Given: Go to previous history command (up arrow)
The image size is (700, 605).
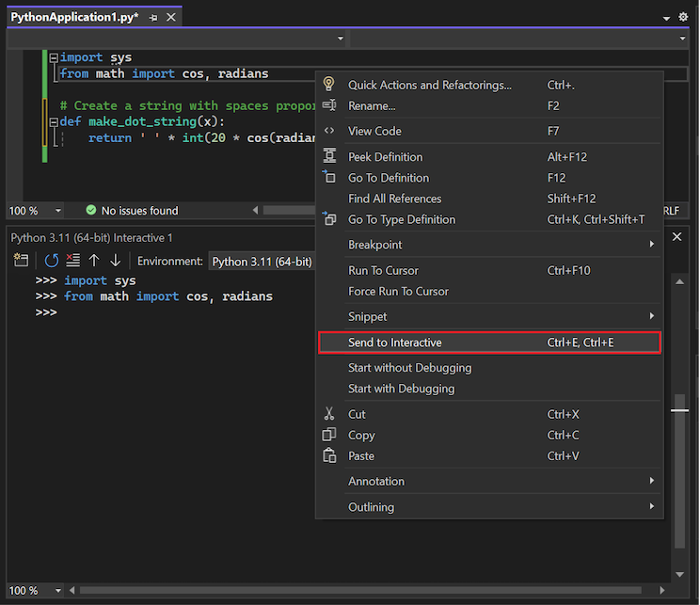Looking at the screenshot, I should 94,261.
